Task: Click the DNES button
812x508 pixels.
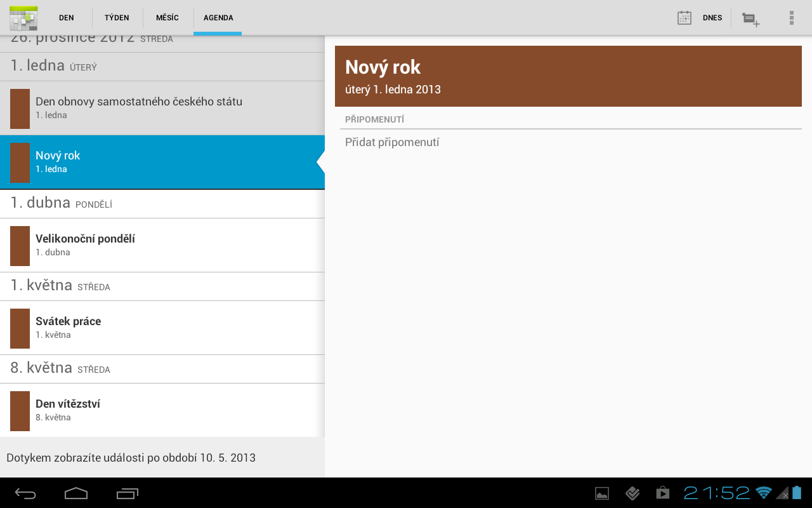Action: point(712,18)
